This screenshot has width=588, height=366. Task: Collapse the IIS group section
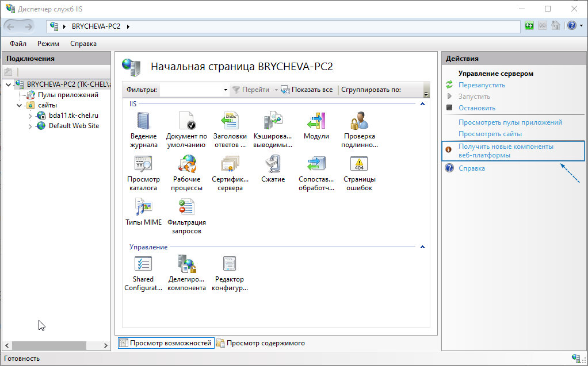pyautogui.click(x=422, y=104)
